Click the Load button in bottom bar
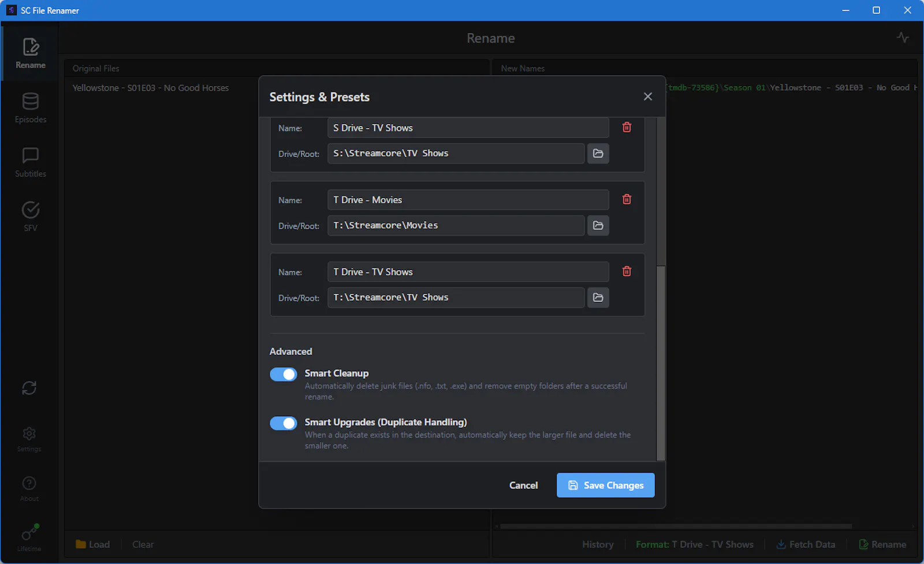The height and width of the screenshot is (564, 924). (x=92, y=544)
